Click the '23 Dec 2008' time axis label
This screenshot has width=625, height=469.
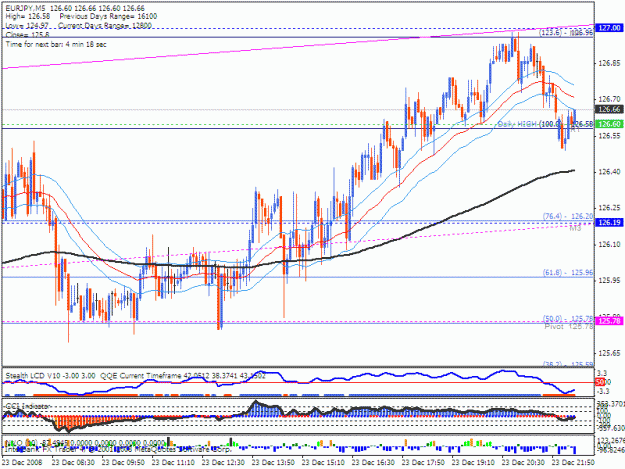[x=22, y=463]
